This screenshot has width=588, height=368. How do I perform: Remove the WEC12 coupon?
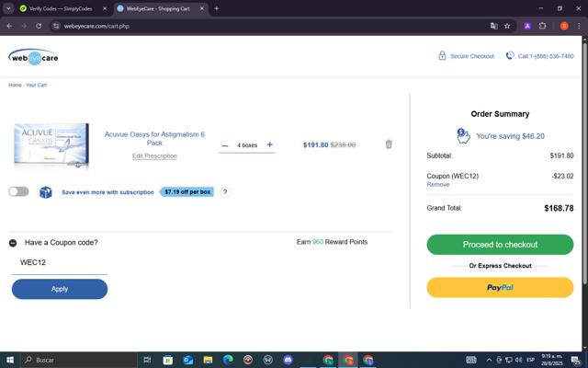point(438,184)
